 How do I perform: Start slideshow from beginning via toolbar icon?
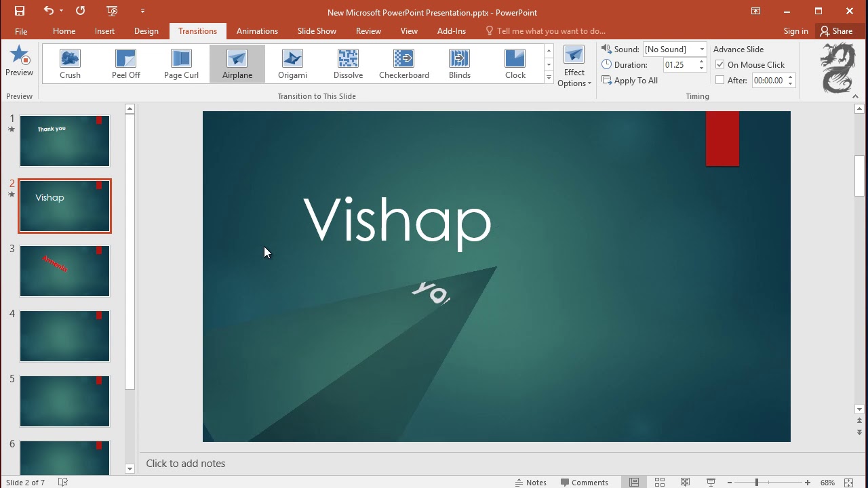[113, 11]
